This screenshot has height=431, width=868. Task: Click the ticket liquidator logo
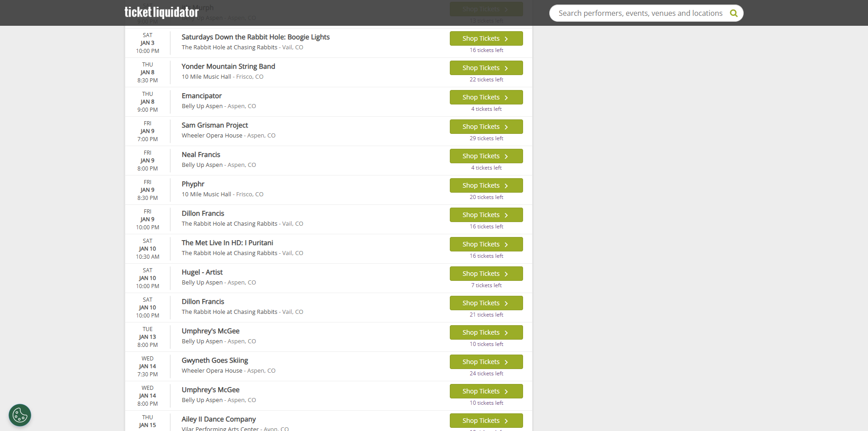coord(161,12)
